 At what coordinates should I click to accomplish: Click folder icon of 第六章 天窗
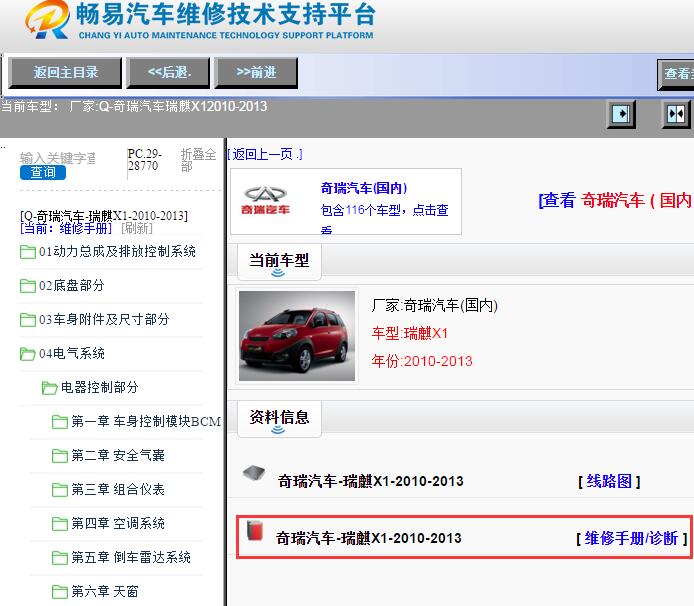point(60,592)
